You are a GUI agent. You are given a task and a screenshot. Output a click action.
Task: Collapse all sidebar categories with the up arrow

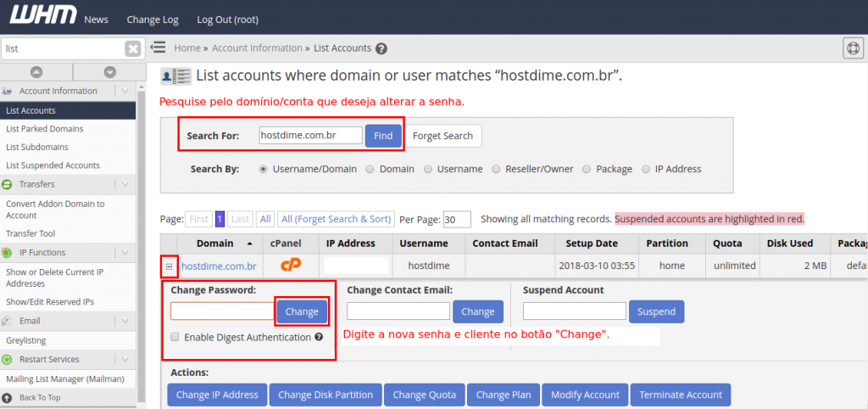(x=36, y=71)
